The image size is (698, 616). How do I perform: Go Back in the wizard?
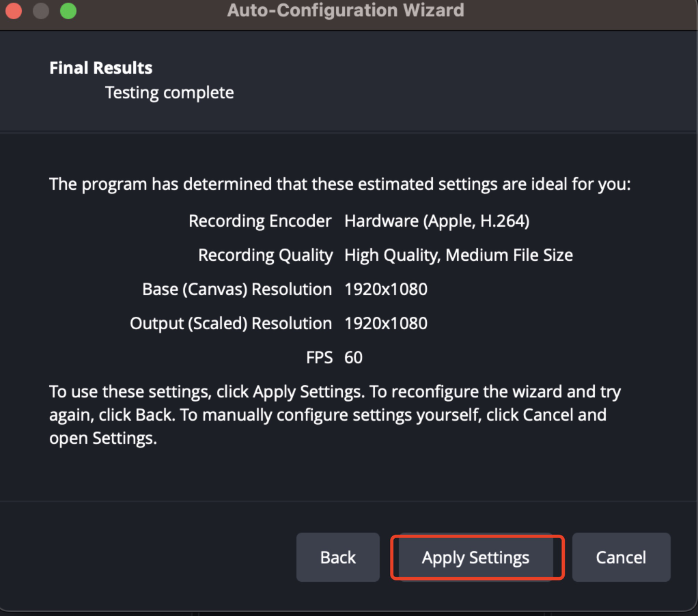(x=337, y=557)
